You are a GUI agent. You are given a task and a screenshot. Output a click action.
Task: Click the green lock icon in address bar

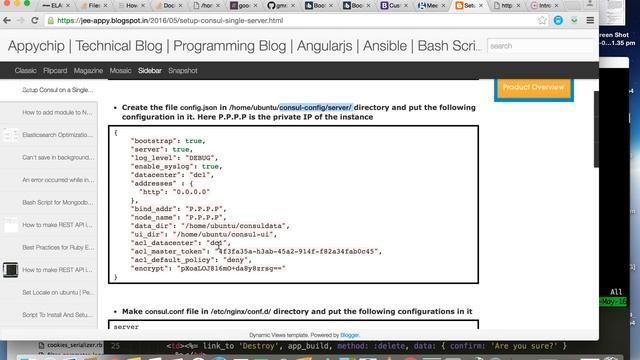click(51, 20)
